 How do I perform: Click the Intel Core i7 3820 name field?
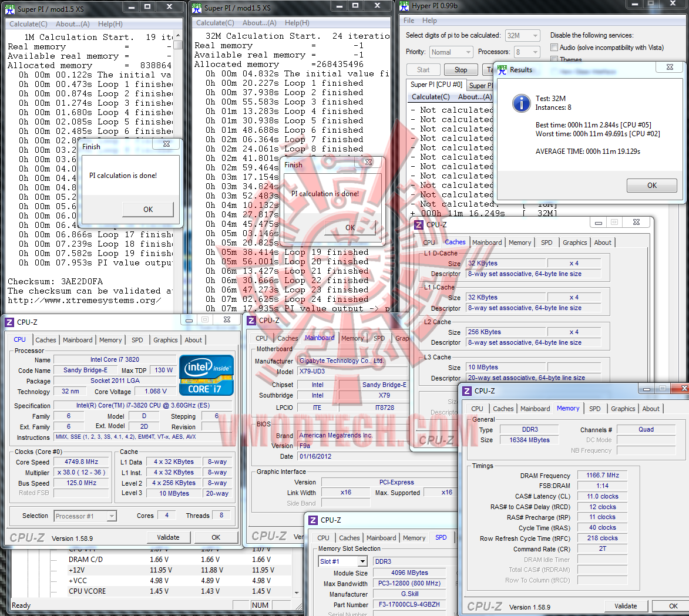tap(115, 359)
